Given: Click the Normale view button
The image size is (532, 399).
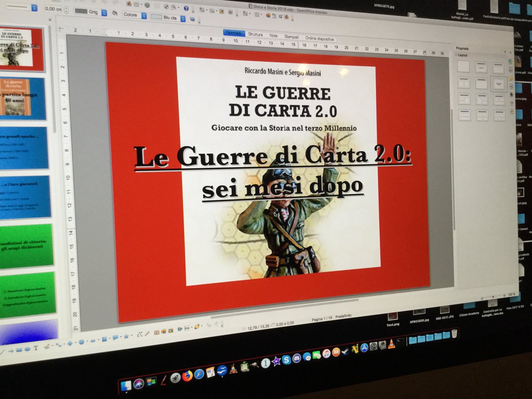Looking at the screenshot, I should pos(234,32).
